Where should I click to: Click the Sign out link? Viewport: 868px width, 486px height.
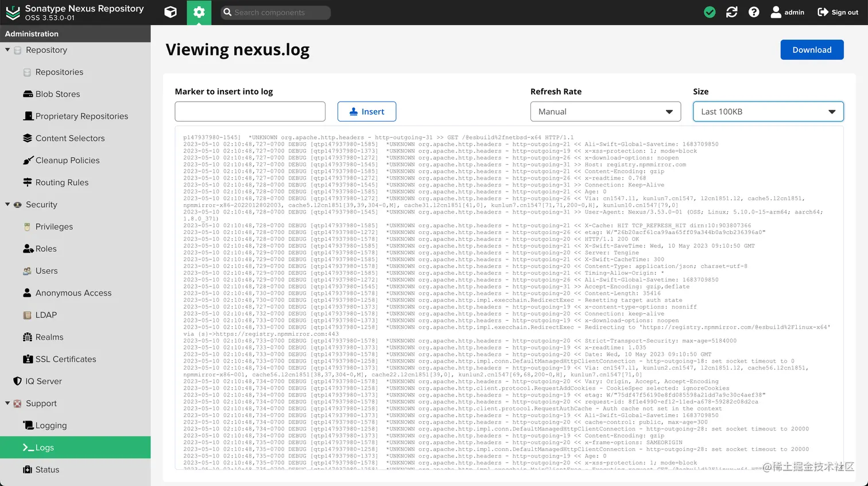click(x=838, y=12)
